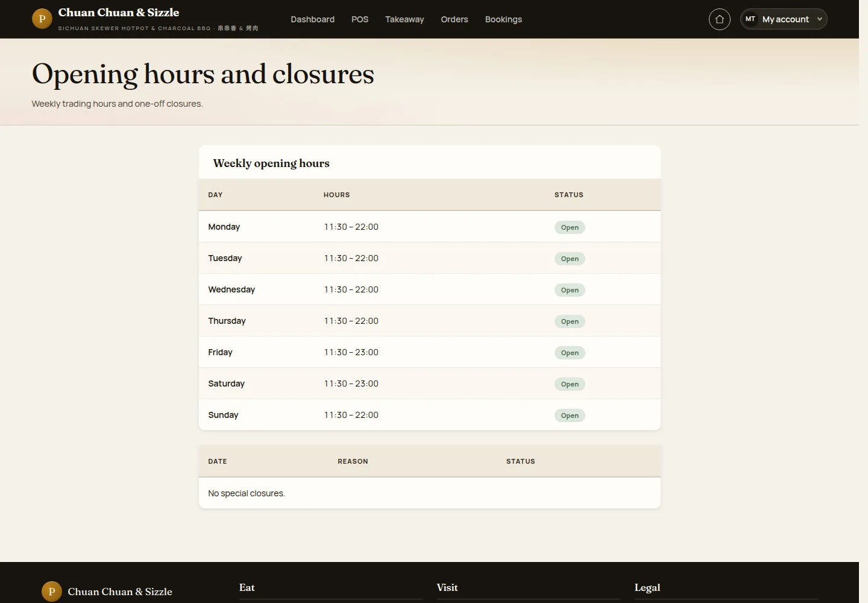This screenshot has width=868, height=603.
Task: Select the Friday day label
Action: (220, 352)
